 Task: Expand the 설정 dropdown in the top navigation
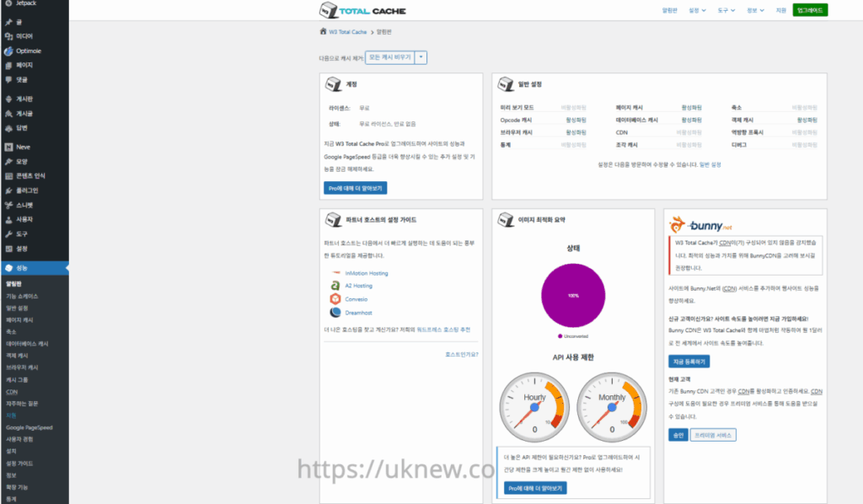[697, 10]
